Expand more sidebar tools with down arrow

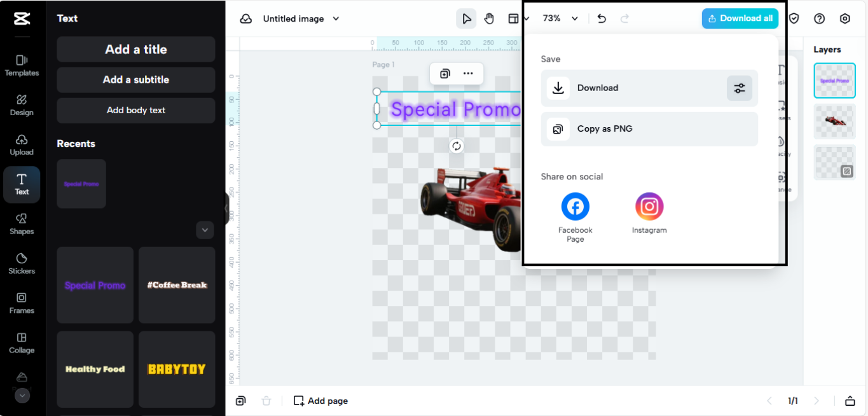click(x=22, y=396)
